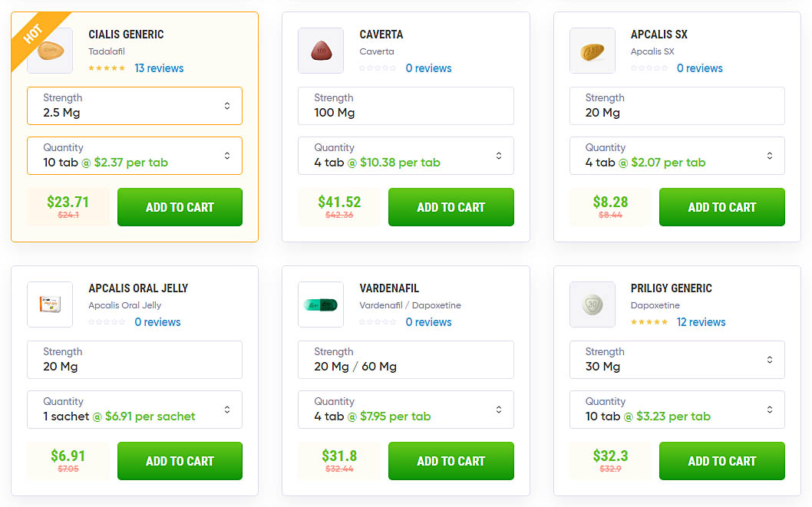Open the 13 reviews link
This screenshot has height=507, width=812.
tap(159, 68)
